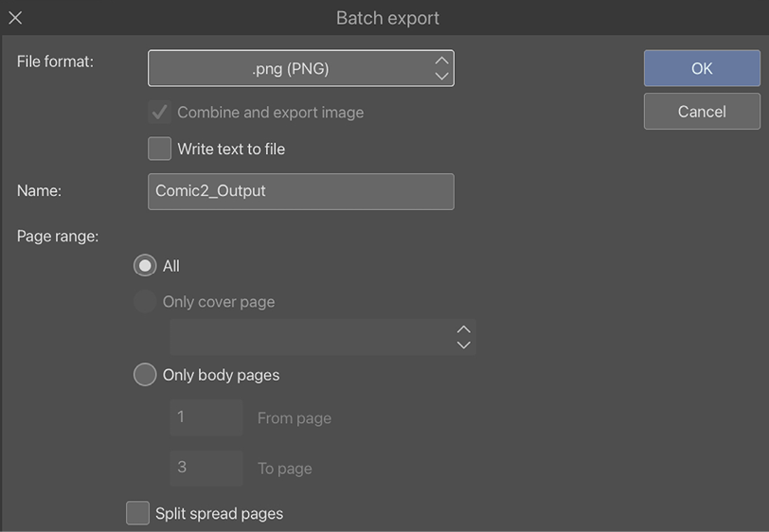This screenshot has height=532, width=769.
Task: Confirm export with the OK button
Action: click(702, 68)
